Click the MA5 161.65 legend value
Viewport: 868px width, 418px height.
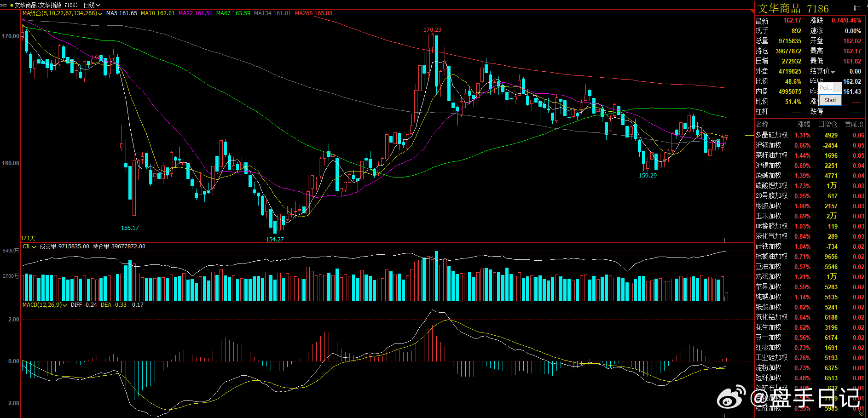tap(122, 13)
